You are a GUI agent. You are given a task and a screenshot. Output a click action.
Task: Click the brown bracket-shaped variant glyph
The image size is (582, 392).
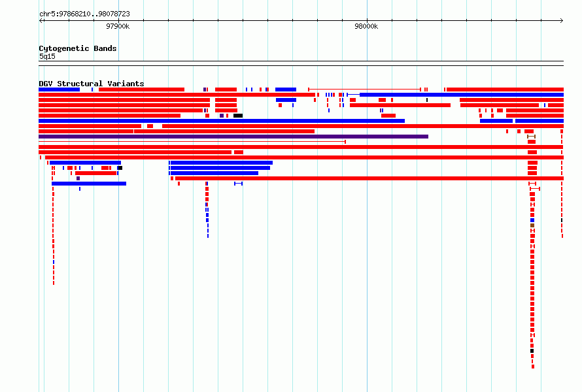point(531,137)
